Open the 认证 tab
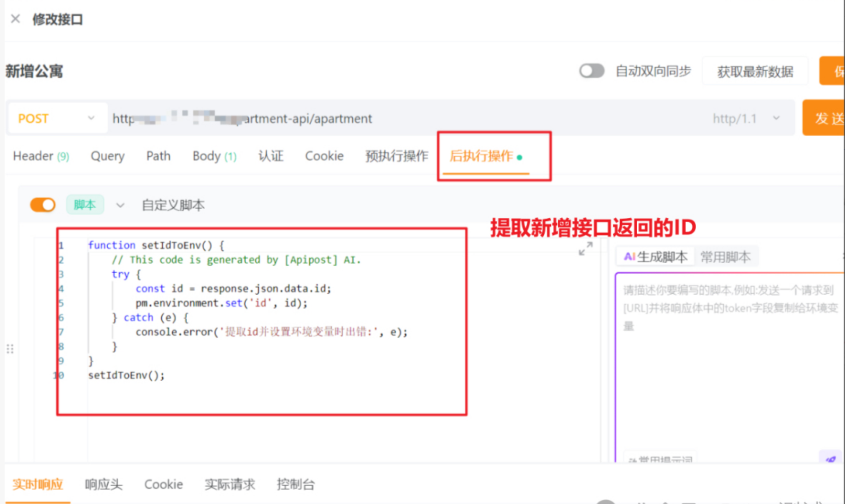The image size is (845, 504). (x=271, y=156)
